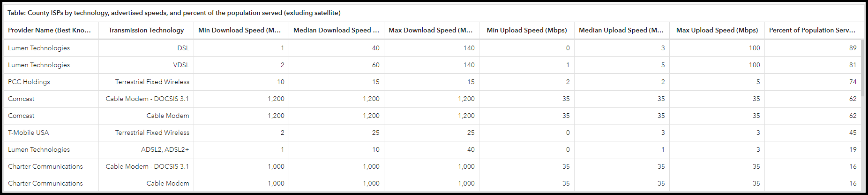Click Charter Communications DOCSIS 3.1 row
The image size is (868, 195).
click(x=432, y=166)
